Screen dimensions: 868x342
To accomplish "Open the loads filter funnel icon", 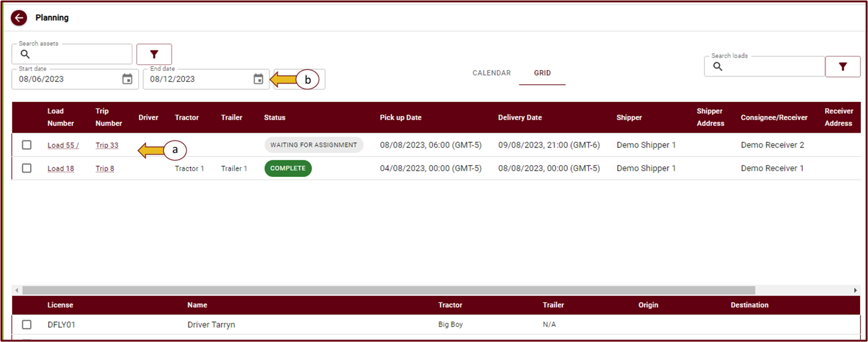I will tap(843, 67).
